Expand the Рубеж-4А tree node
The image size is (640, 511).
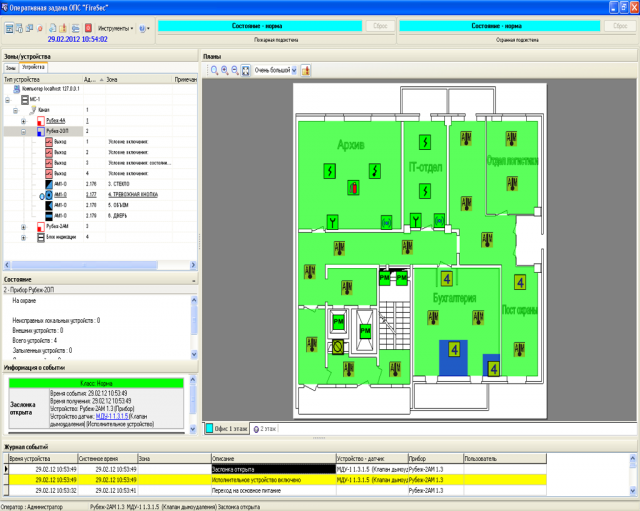(x=23, y=120)
